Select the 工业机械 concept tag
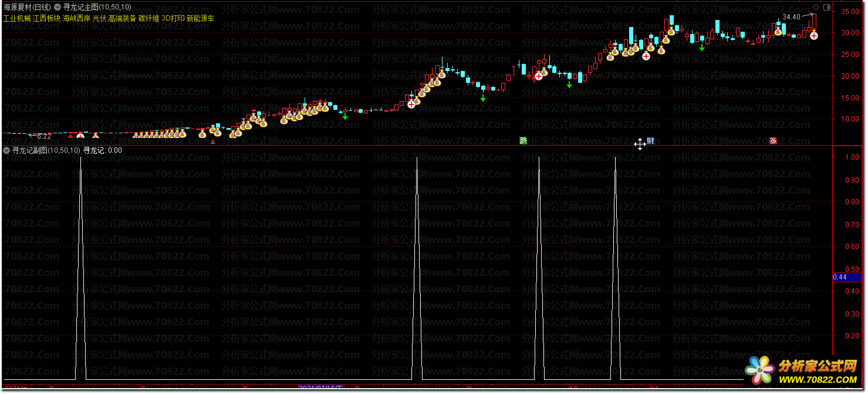The image size is (868, 394). pyautogui.click(x=17, y=18)
